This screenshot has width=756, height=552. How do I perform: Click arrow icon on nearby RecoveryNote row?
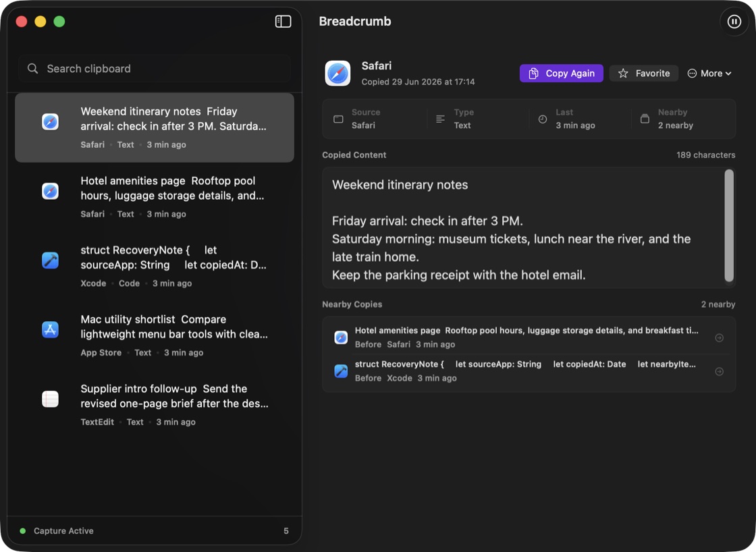(x=719, y=371)
